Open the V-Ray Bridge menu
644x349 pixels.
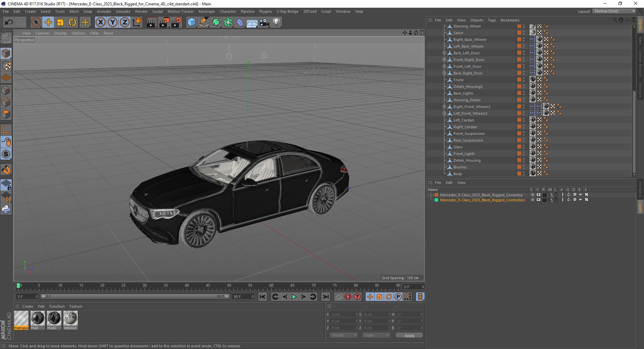coord(287,11)
